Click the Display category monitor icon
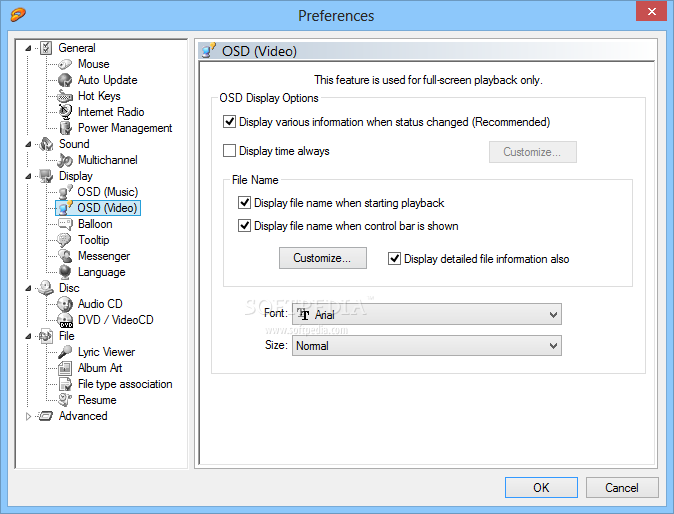 [x=46, y=176]
